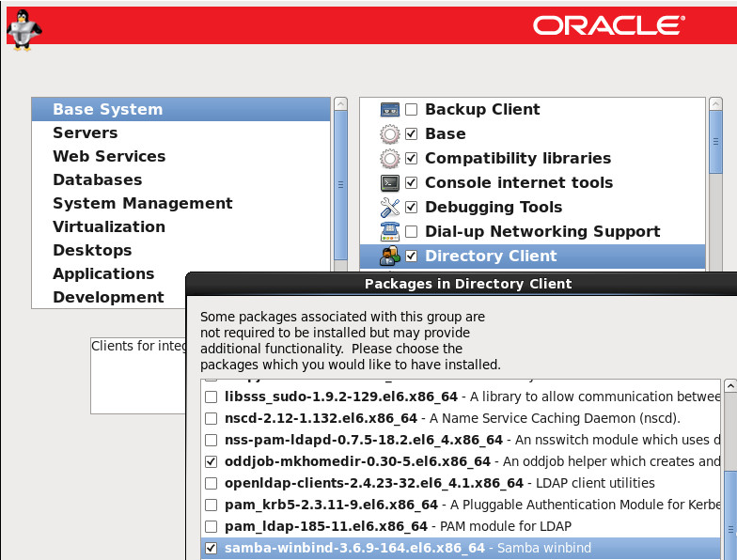737x560 pixels.
Task: Click the Console internet tools label
Action: coord(519,182)
